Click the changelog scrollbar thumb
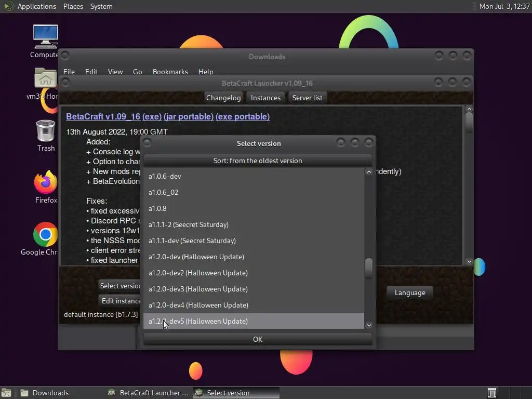Image resolution: width=532 pixels, height=399 pixels. pyautogui.click(x=469, y=122)
